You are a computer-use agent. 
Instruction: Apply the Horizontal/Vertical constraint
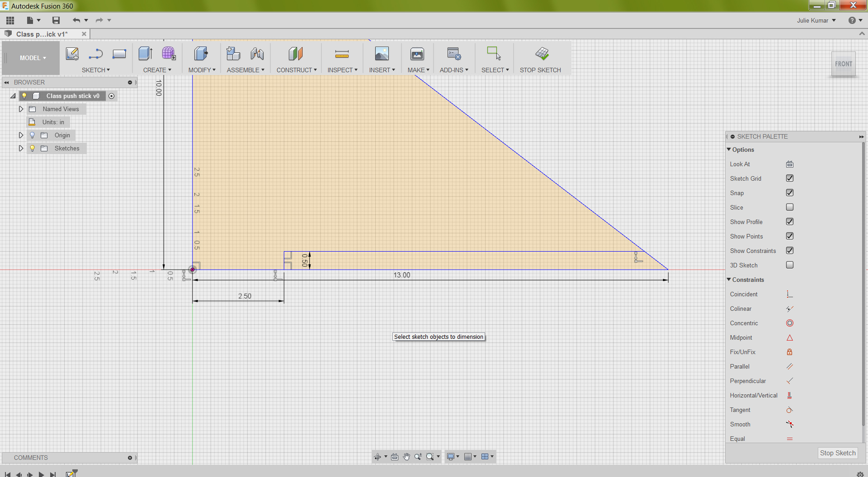(x=790, y=396)
